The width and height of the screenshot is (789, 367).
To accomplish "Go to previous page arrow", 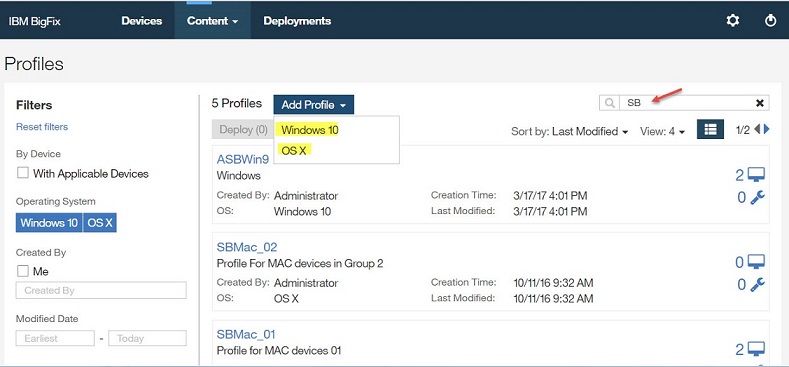I will coord(757,129).
